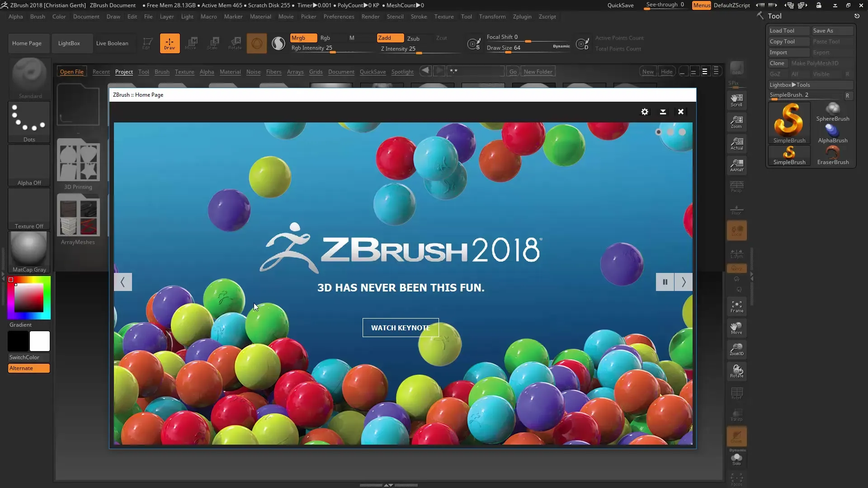Switch to LightBox Spotlight tab
The image size is (868, 488).
(x=402, y=72)
